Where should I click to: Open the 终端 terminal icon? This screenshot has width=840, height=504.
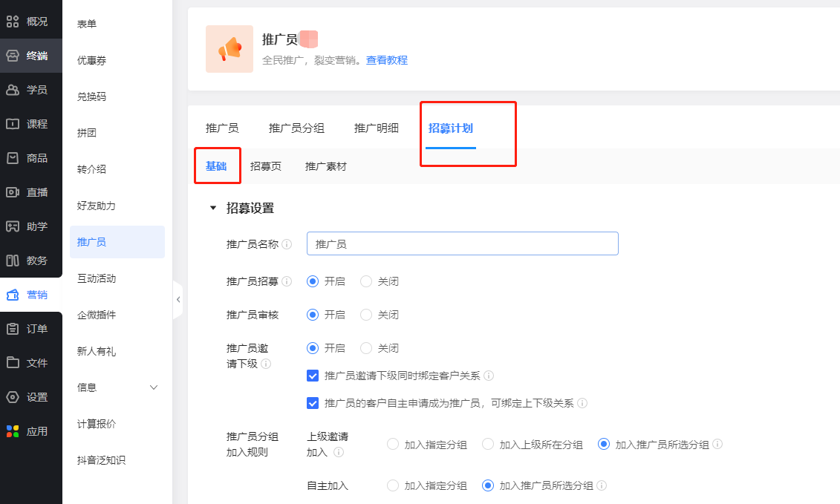[13, 56]
